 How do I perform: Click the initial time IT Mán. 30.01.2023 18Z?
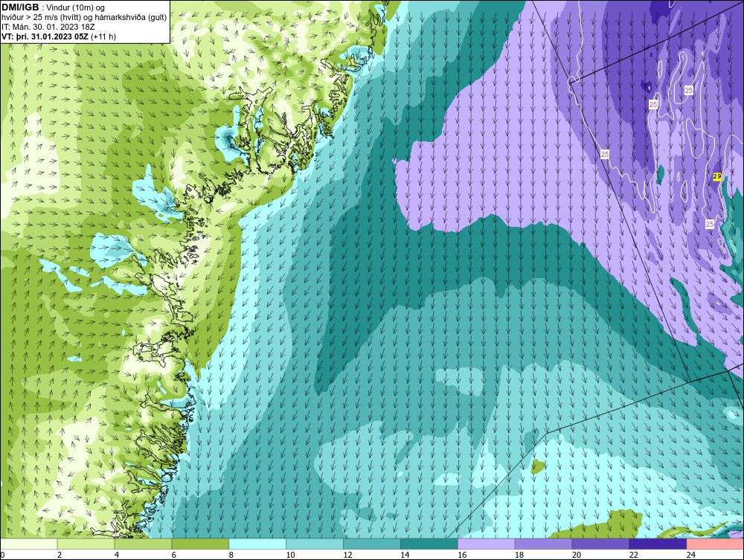pyautogui.click(x=48, y=27)
